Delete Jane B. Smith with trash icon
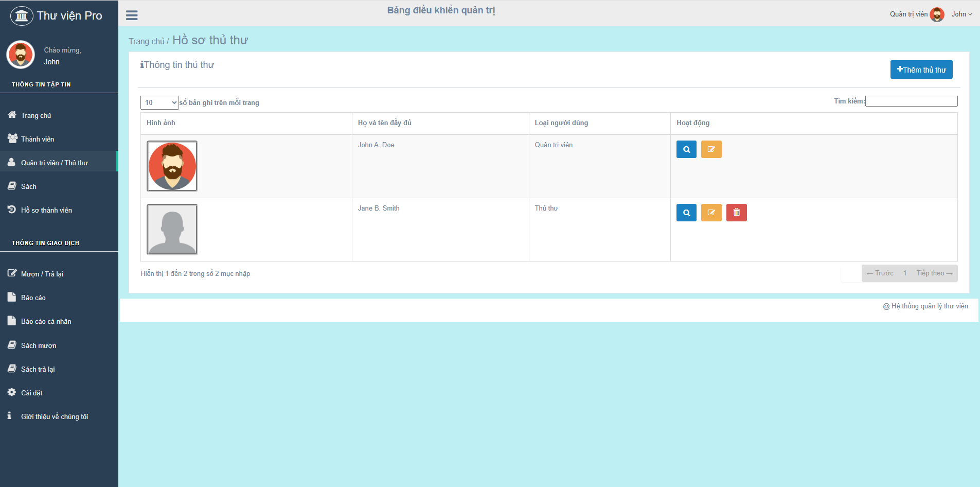The image size is (980, 487). coord(736,213)
